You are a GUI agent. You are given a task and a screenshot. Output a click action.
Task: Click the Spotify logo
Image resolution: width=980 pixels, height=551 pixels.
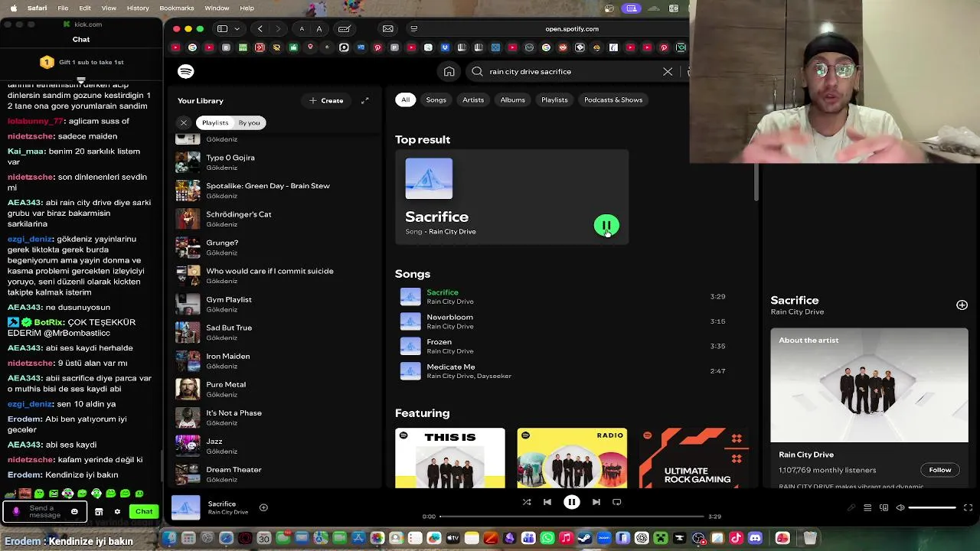click(x=185, y=71)
